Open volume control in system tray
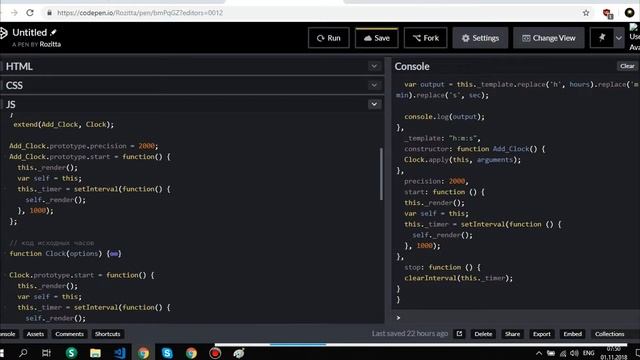This screenshot has height=360, width=640. coord(574,353)
